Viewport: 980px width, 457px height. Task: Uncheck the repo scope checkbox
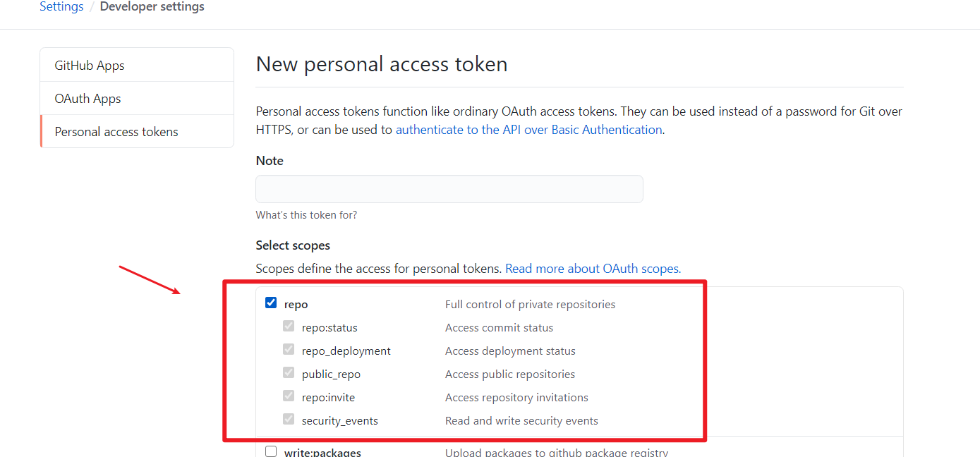click(271, 303)
